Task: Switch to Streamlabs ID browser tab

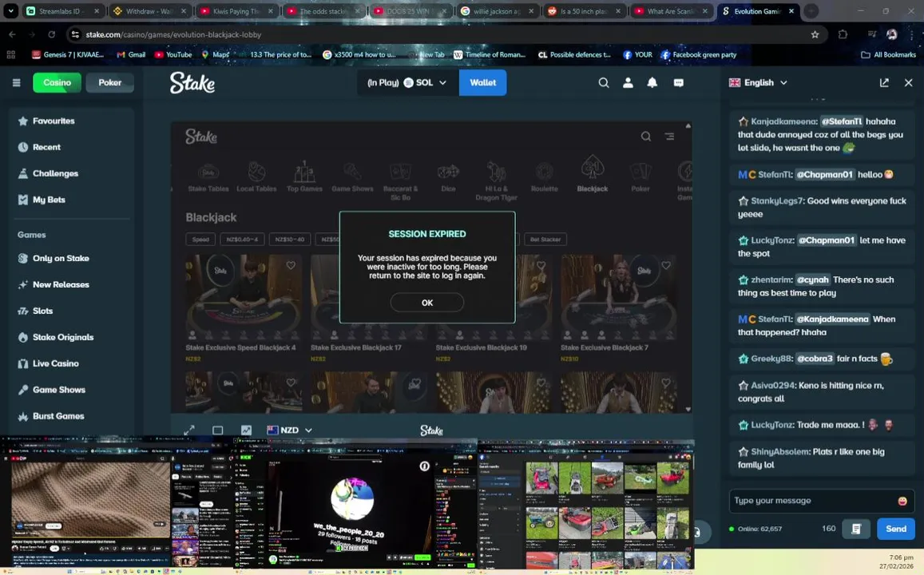Action: pyautogui.click(x=61, y=11)
